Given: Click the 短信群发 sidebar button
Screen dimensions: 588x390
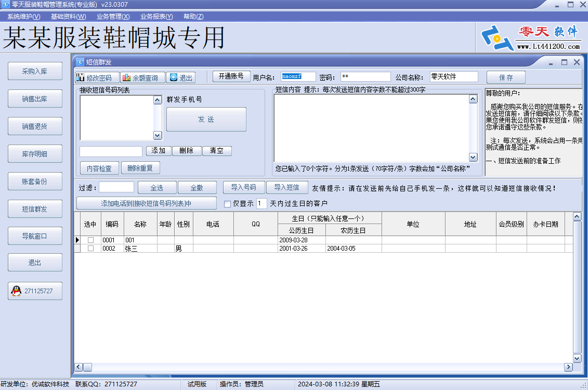Looking at the screenshot, I should pyautogui.click(x=35, y=209).
